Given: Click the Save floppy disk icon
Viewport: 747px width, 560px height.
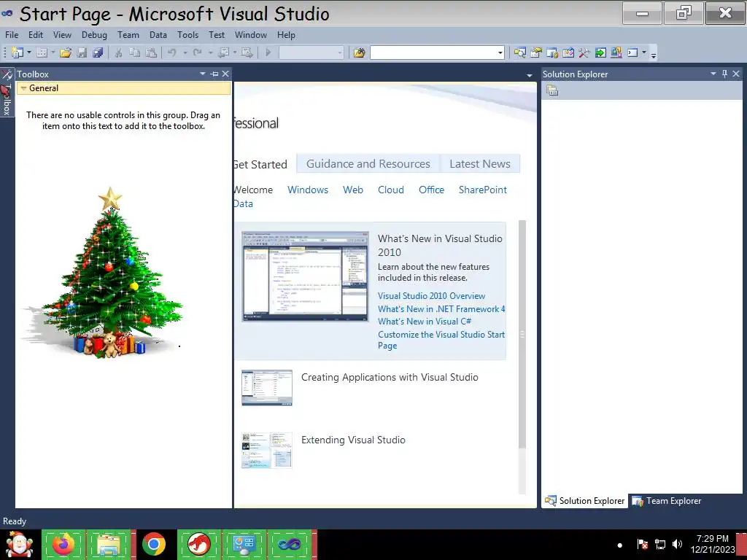Looking at the screenshot, I should pyautogui.click(x=82, y=52).
